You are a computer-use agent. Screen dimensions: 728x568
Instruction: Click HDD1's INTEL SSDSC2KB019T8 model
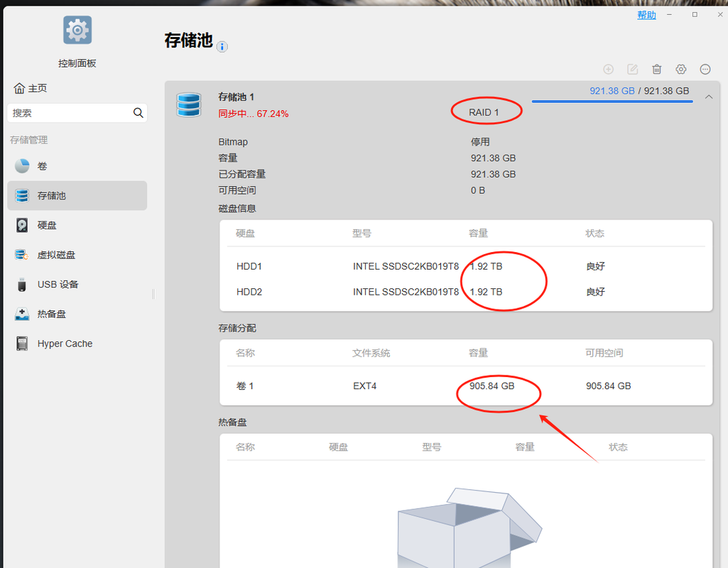[x=406, y=266]
